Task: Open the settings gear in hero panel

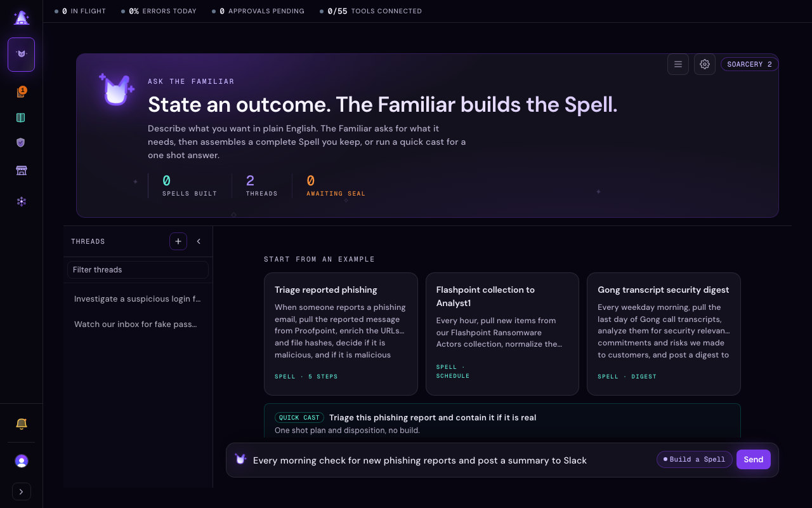Action: [x=704, y=64]
